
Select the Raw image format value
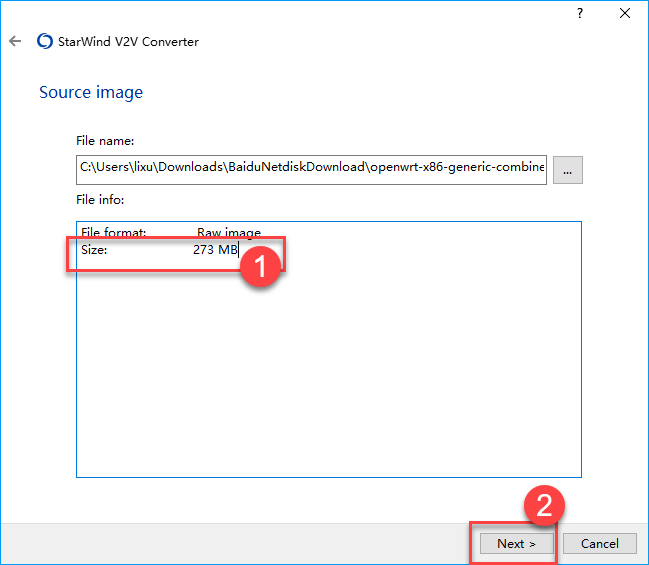pos(229,233)
